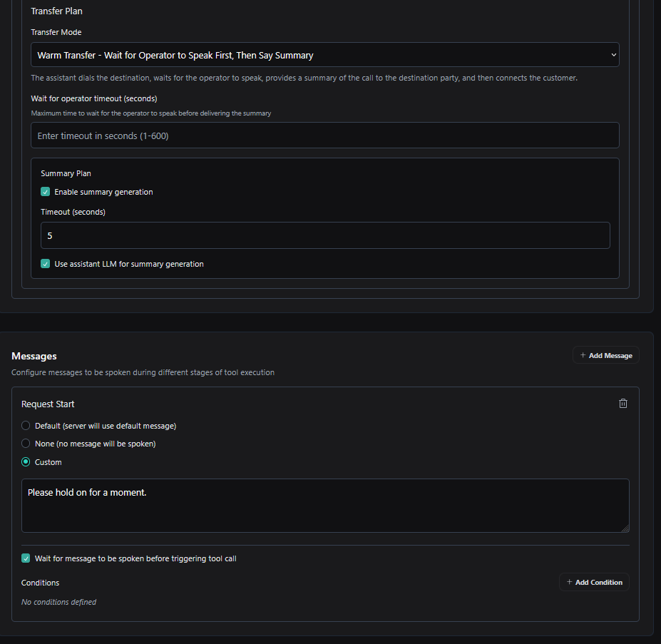The width and height of the screenshot is (661, 644).
Task: Click the plus icon on Add Message
Action: [x=583, y=355]
